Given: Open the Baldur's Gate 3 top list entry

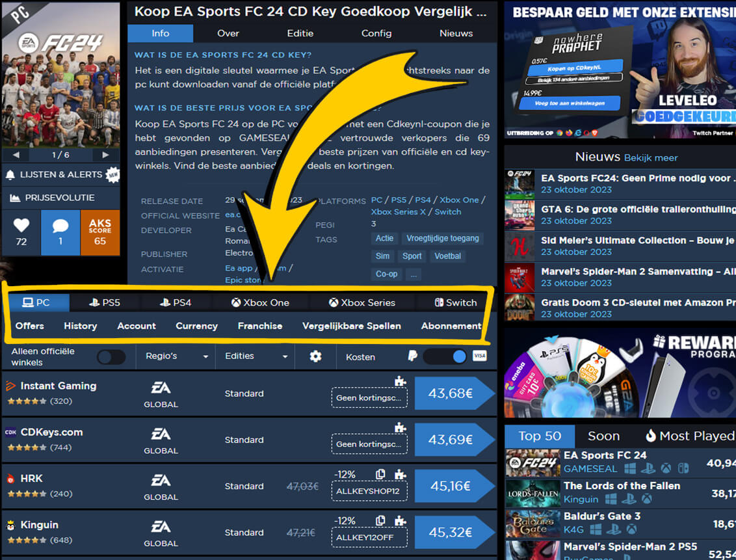Looking at the screenshot, I should click(x=620, y=522).
